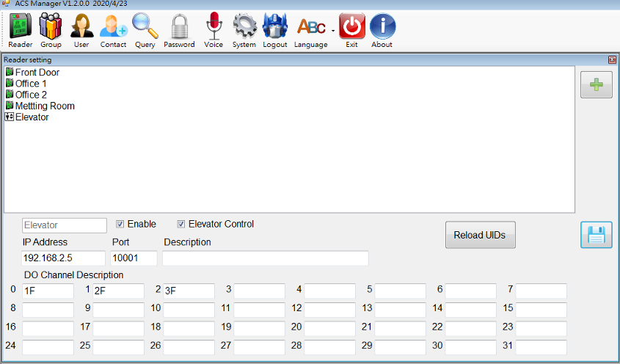
Task: Click the DO channel 31 field
Action: [x=541, y=347]
